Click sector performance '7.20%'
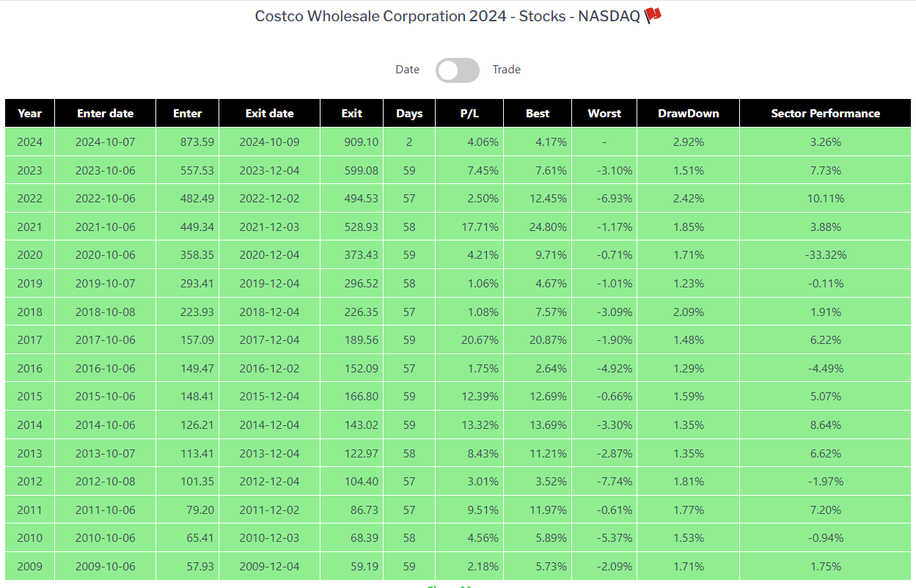 click(826, 510)
